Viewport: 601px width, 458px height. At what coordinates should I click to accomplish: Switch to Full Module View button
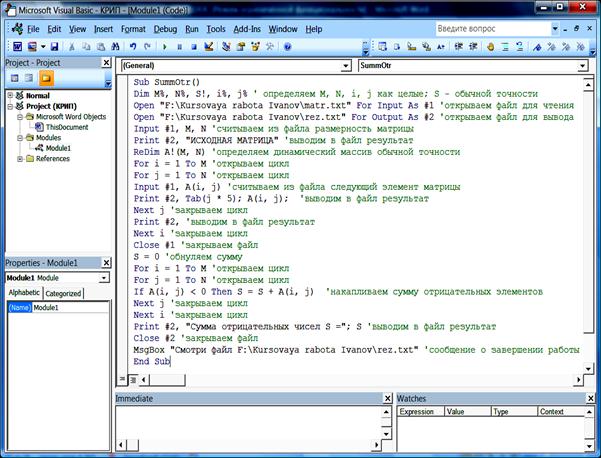(x=132, y=380)
